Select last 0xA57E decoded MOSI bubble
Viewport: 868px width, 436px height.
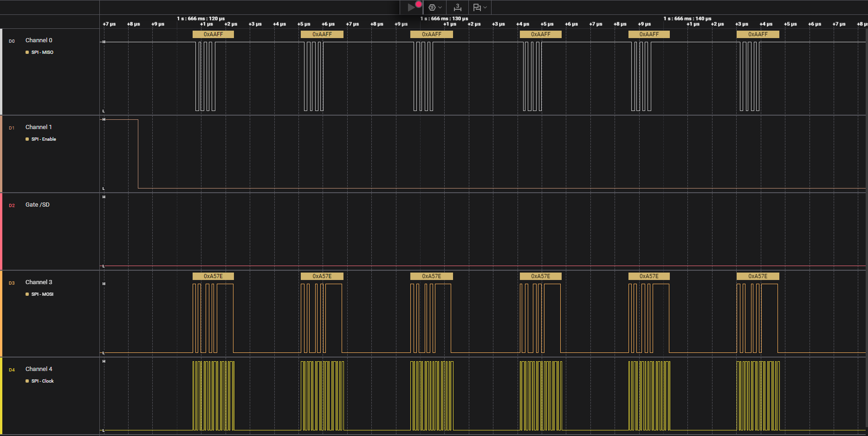click(758, 276)
